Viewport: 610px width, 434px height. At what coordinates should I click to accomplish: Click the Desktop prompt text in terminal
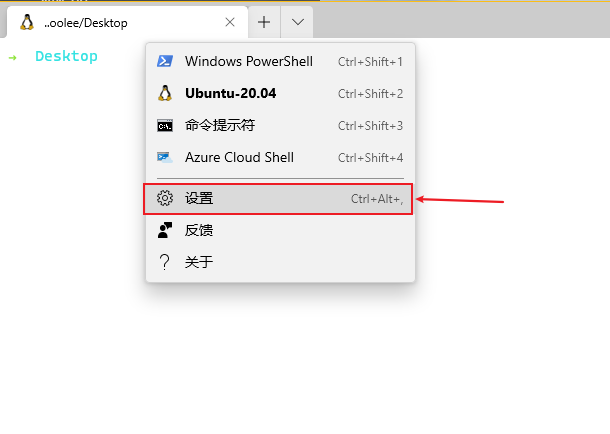click(x=66, y=56)
